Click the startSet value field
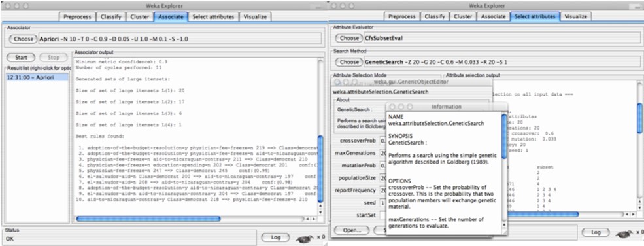The image size is (644, 246). [x=382, y=215]
